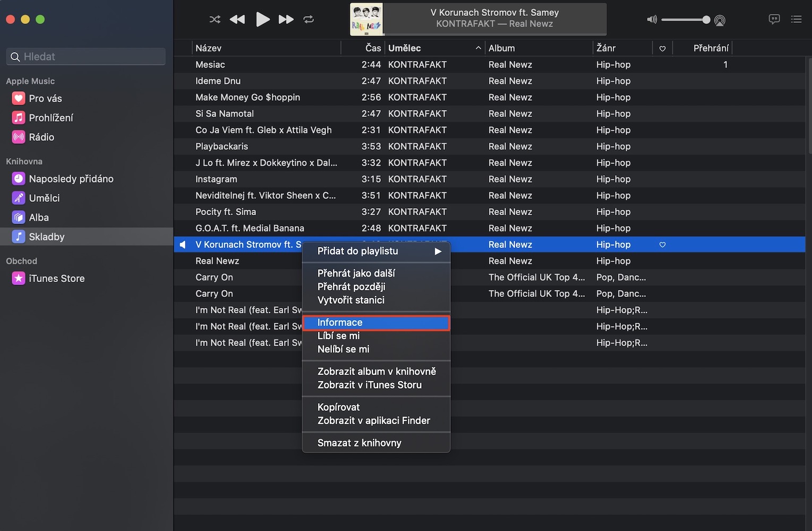The height and width of the screenshot is (531, 812).
Task: Sort songs by the Název column
Action: click(266, 48)
